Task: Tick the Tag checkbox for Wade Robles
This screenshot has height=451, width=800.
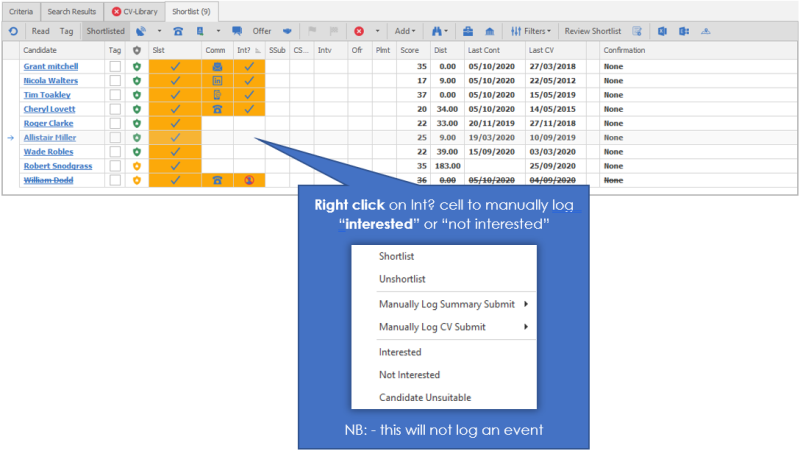Action: click(115, 152)
